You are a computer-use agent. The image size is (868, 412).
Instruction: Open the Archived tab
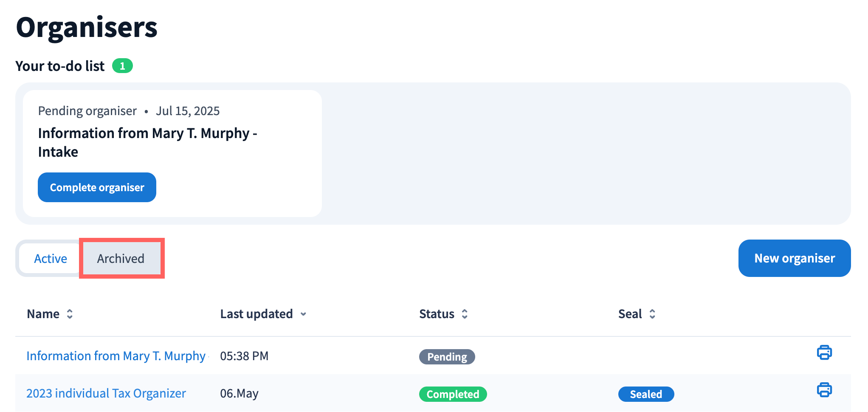121,259
